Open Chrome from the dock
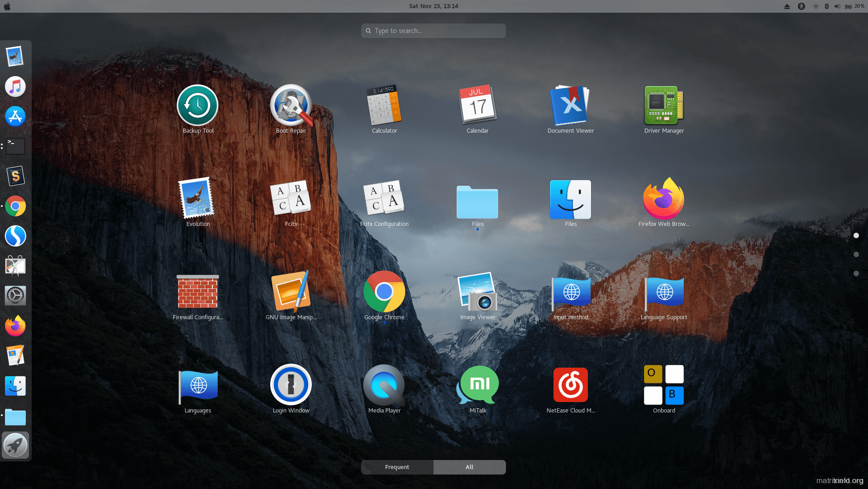 pyautogui.click(x=15, y=206)
